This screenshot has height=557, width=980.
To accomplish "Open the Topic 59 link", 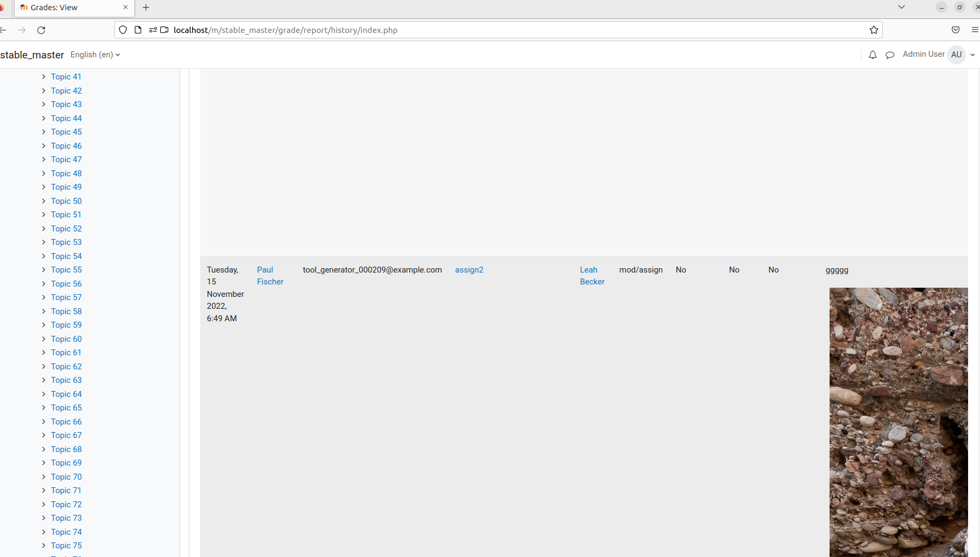I will click(x=67, y=325).
